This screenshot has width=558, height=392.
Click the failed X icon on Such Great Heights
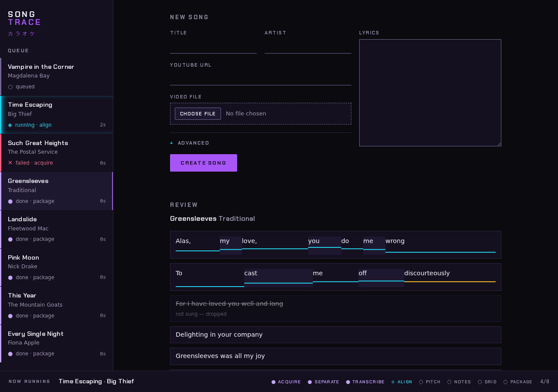coord(10,163)
